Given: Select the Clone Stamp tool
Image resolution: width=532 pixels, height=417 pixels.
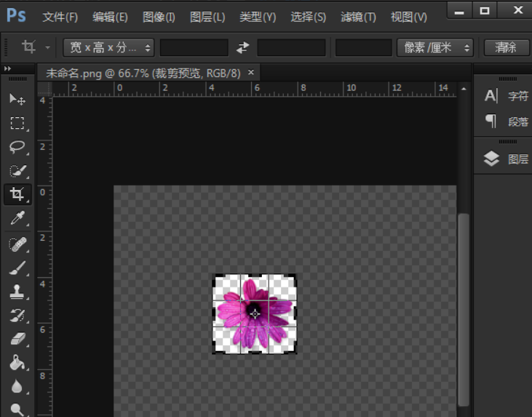Looking at the screenshot, I should pyautogui.click(x=17, y=291).
